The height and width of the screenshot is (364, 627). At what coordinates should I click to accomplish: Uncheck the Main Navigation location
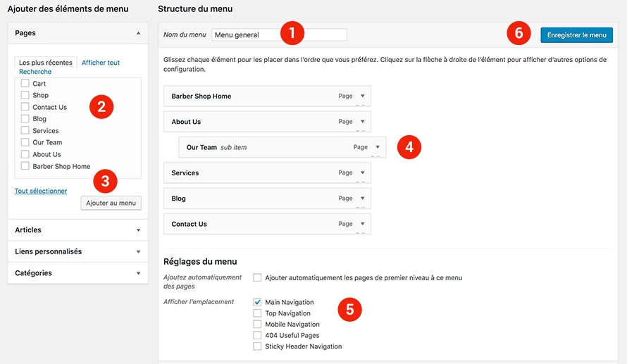click(x=257, y=302)
